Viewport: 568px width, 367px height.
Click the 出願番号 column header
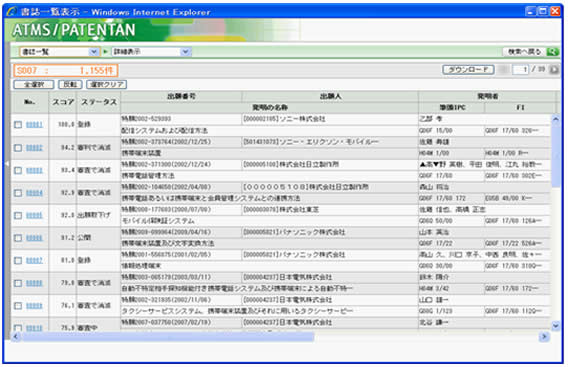tap(181, 96)
